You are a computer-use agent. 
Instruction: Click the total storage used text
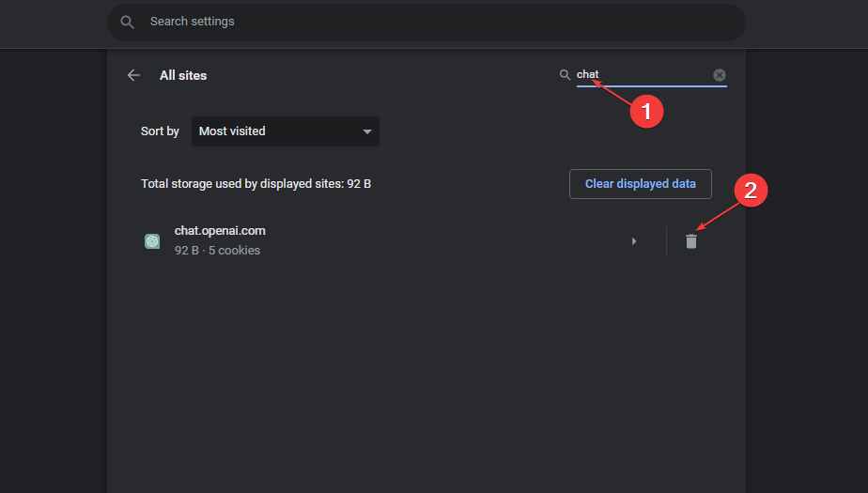pyautogui.click(x=256, y=184)
